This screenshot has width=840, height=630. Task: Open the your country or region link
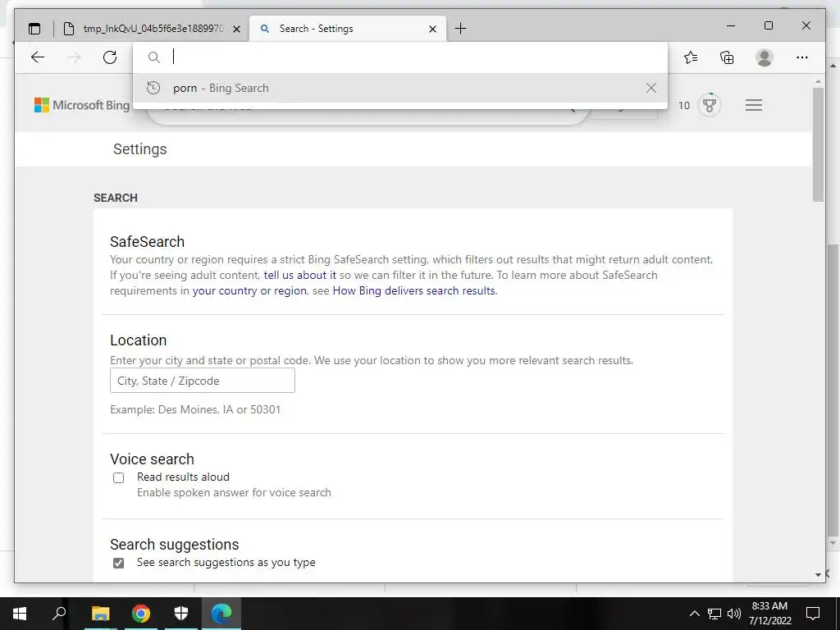click(249, 290)
